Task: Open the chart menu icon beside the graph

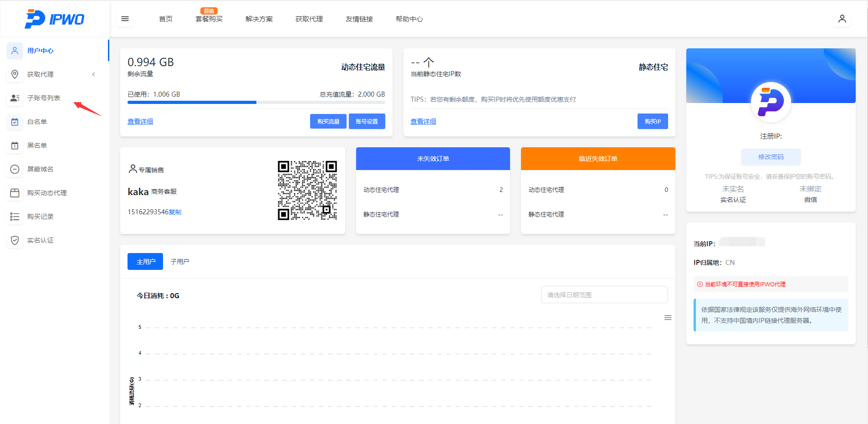Action: coord(668,318)
